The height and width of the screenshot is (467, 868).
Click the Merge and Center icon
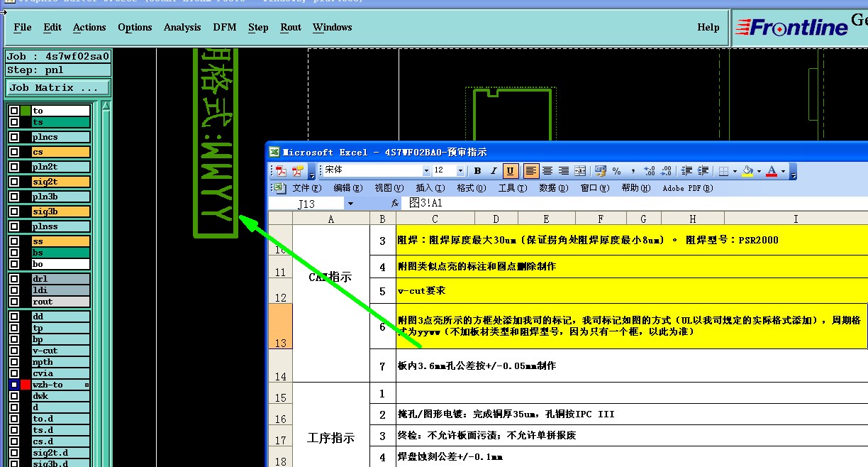coord(580,171)
